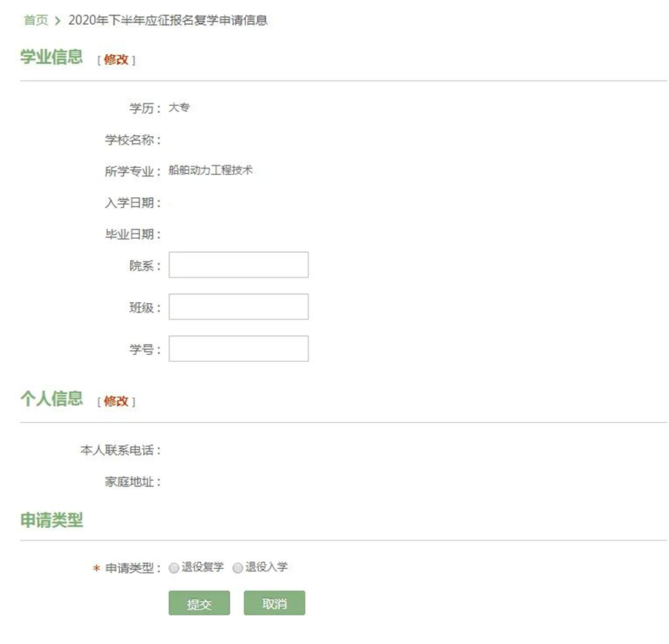Click the 学业信息 section heading
The width and height of the screenshot is (669, 644).
click(52, 58)
